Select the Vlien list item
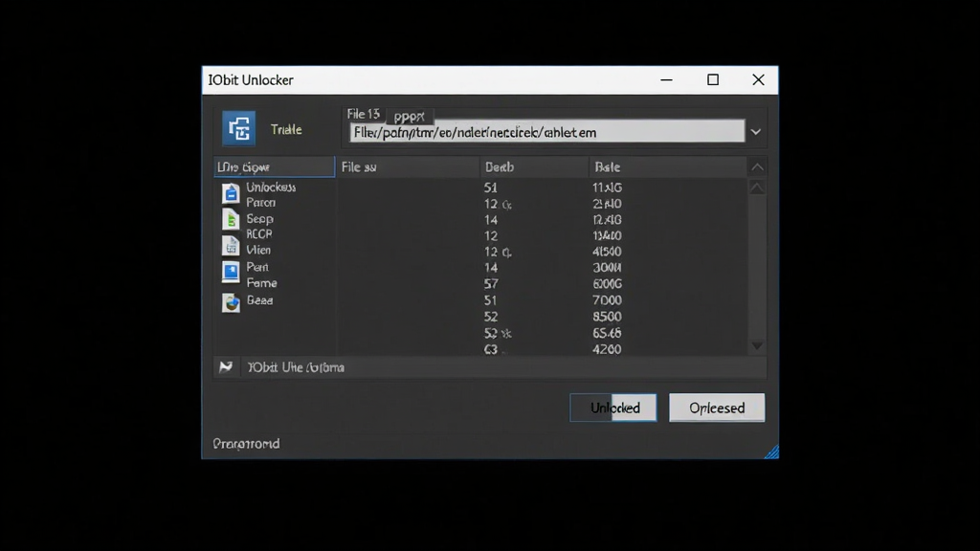Image resolution: width=980 pixels, height=551 pixels. [258, 251]
